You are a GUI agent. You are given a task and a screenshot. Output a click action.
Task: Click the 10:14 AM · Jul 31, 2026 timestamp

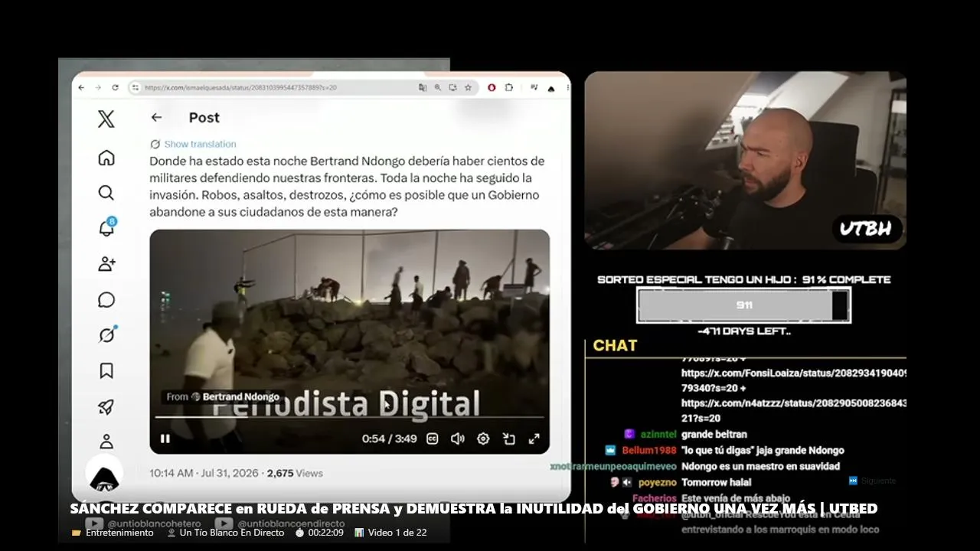[205, 473]
